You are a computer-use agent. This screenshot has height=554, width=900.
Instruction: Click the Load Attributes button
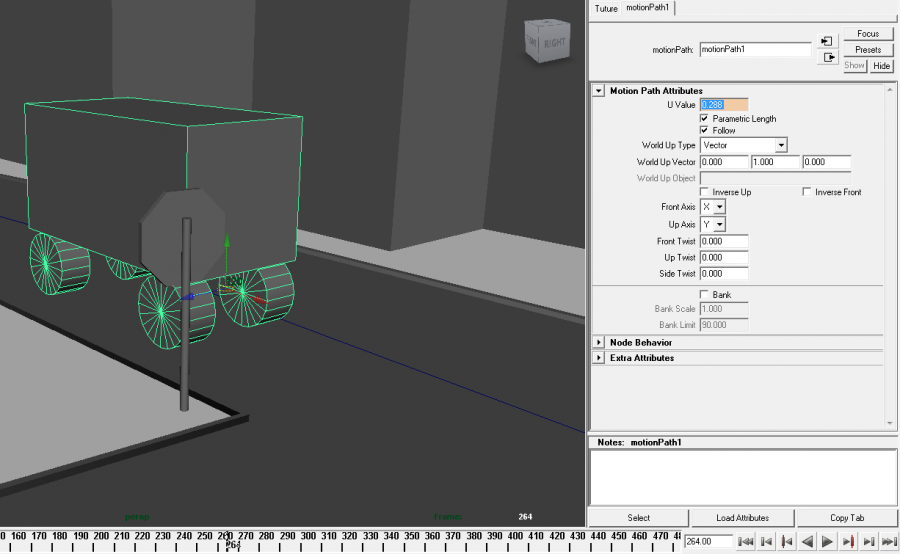tap(742, 518)
